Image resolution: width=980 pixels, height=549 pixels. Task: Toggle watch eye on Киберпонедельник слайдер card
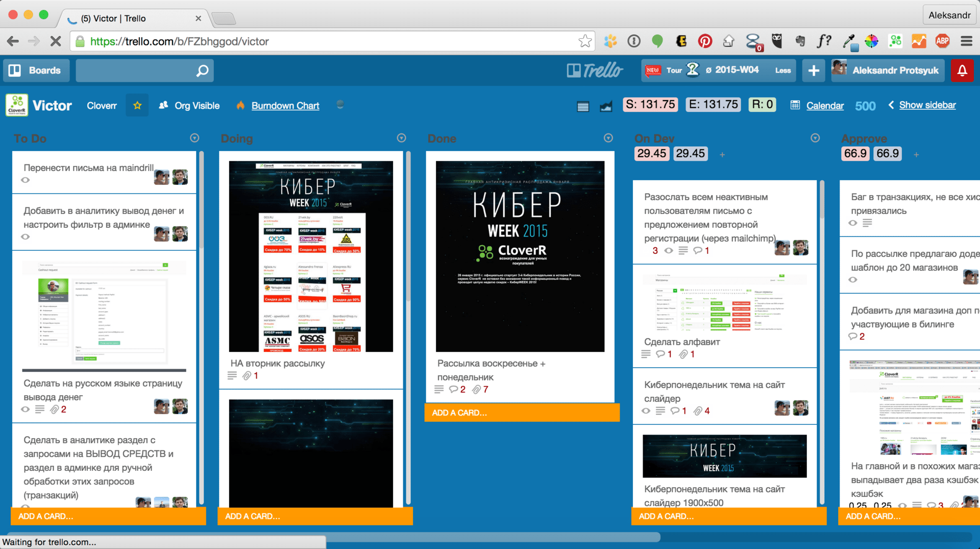646,411
